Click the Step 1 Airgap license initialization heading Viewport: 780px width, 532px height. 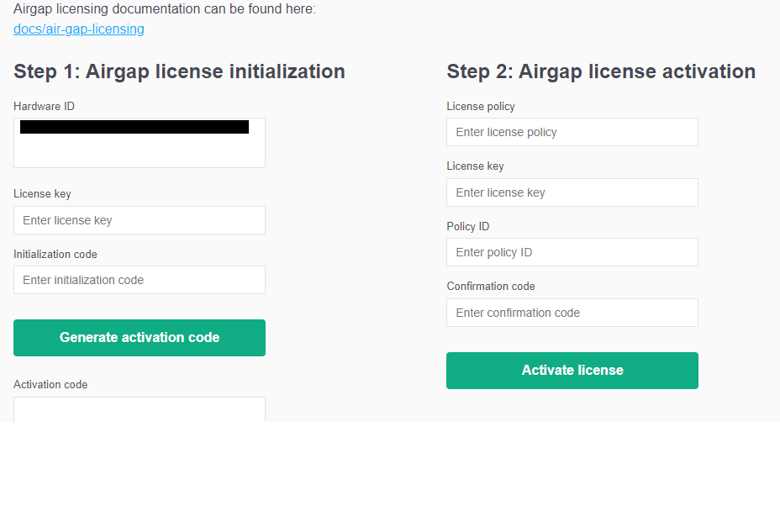pos(179,71)
